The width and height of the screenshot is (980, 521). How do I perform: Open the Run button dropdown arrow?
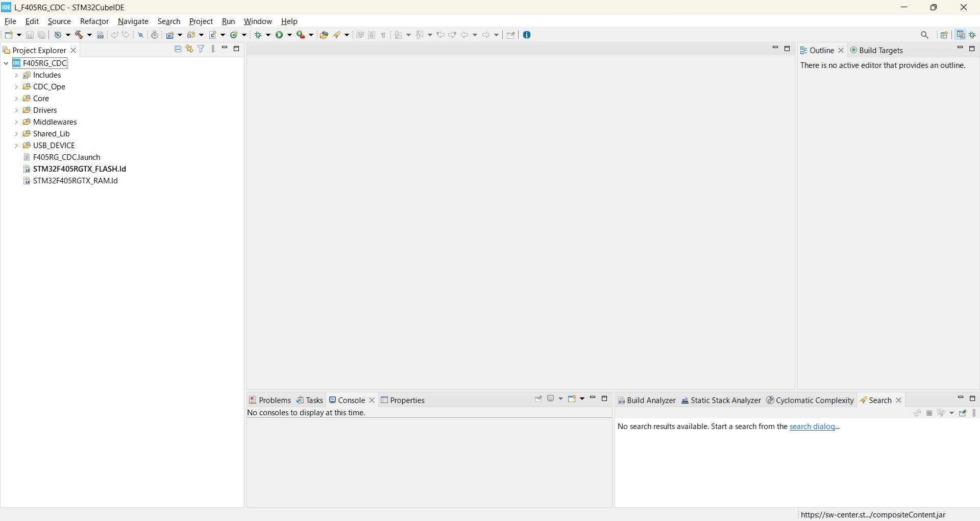[290, 35]
